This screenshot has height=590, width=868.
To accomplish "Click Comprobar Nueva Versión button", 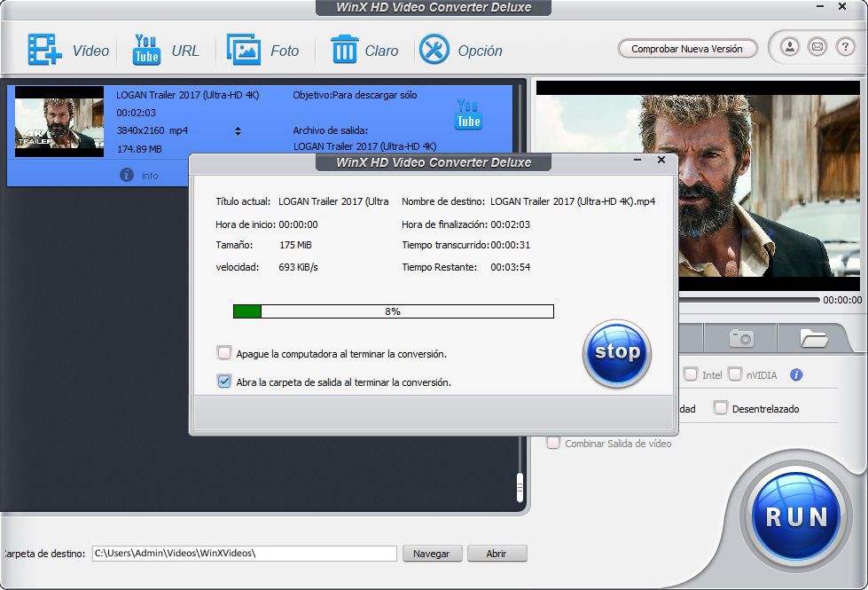I will pos(686,49).
